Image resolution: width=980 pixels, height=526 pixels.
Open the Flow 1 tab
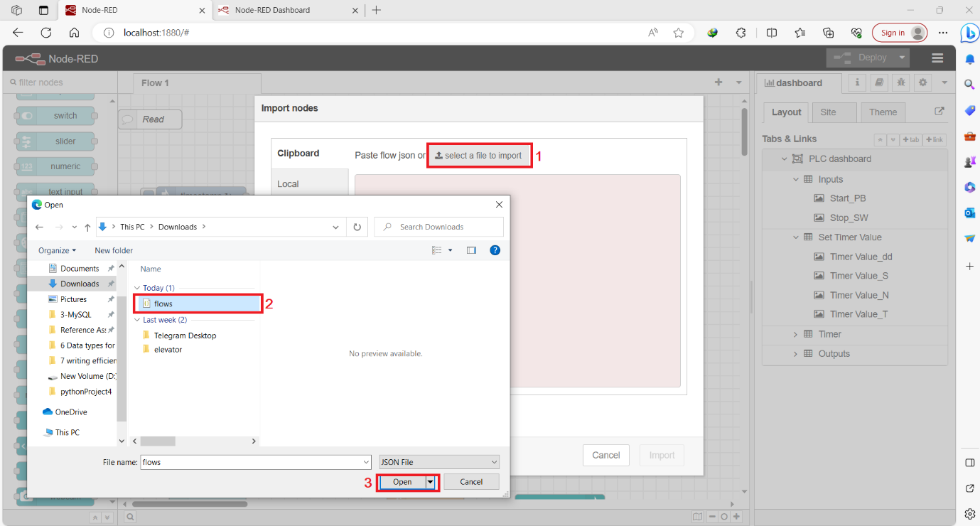pyautogui.click(x=197, y=83)
